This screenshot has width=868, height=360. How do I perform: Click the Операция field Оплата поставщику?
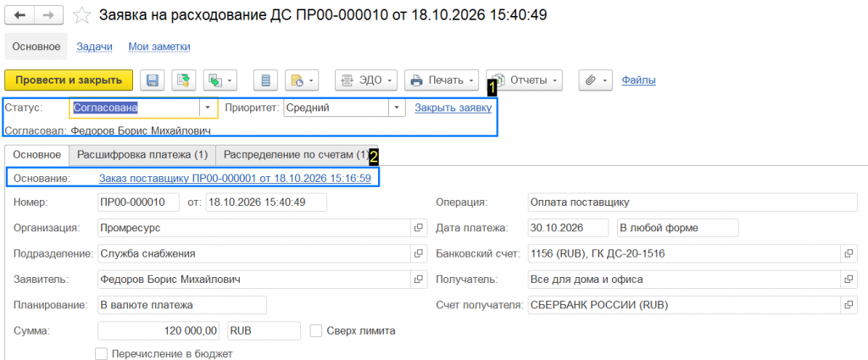[693, 202]
